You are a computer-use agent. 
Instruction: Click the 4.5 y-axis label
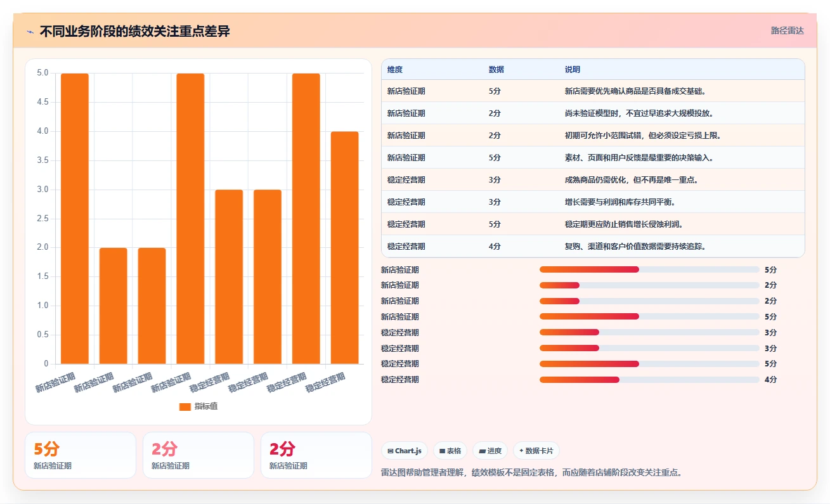pos(42,102)
